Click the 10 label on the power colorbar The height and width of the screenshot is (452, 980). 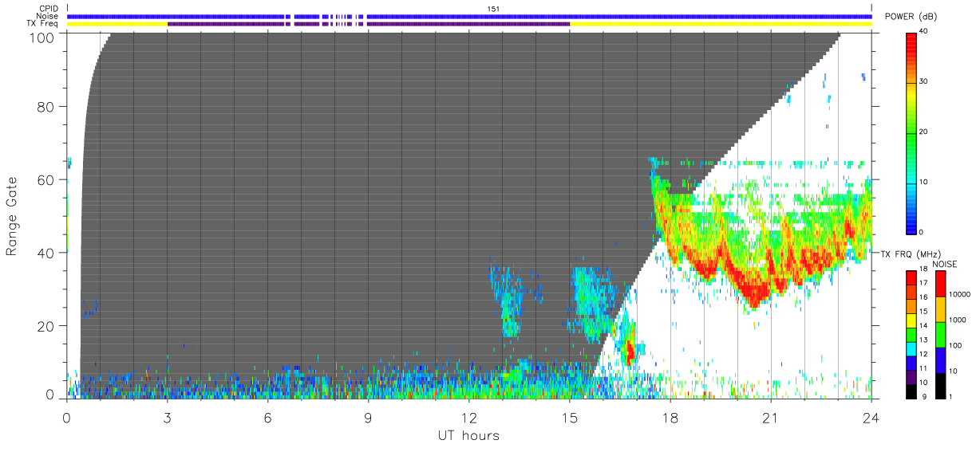click(x=923, y=182)
